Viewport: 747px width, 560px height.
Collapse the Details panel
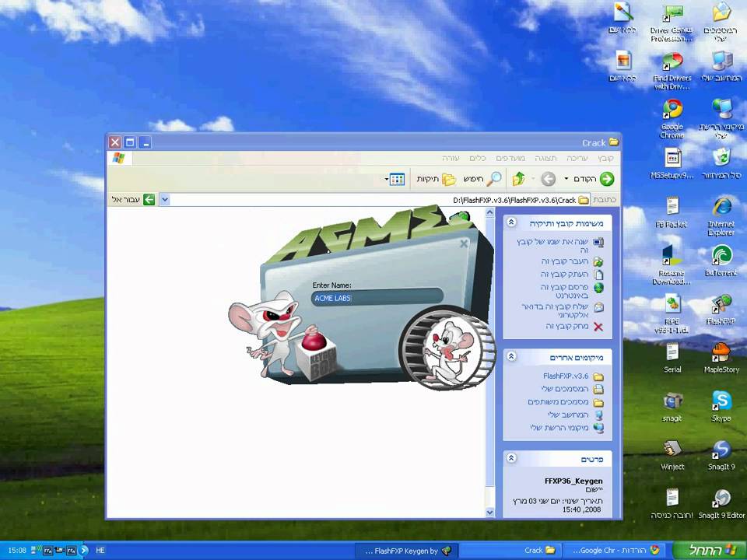511,458
